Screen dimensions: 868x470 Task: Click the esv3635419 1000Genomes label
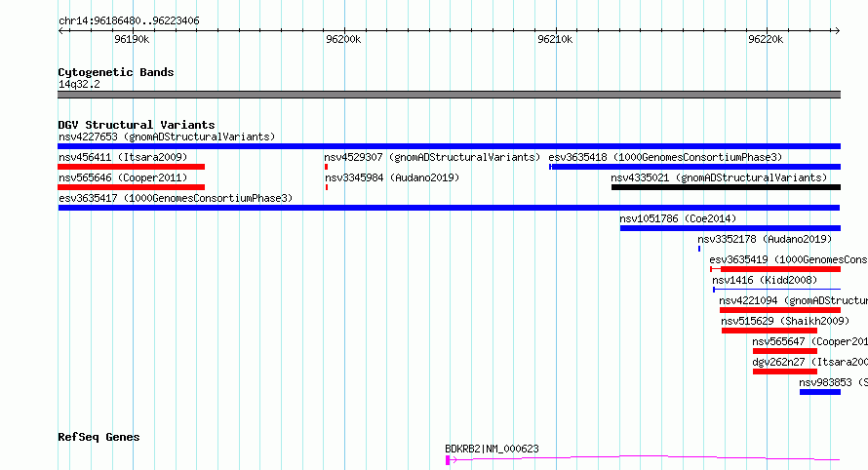788,259
